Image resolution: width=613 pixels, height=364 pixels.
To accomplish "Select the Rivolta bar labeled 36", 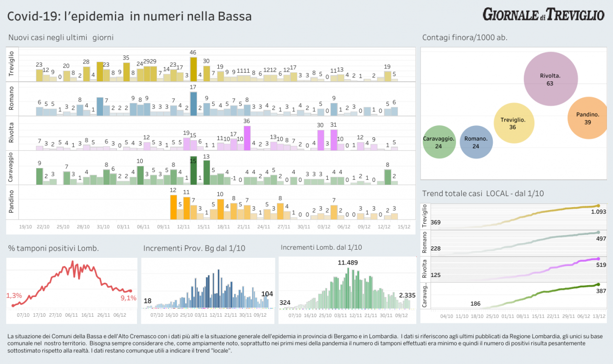I will 247,138.
